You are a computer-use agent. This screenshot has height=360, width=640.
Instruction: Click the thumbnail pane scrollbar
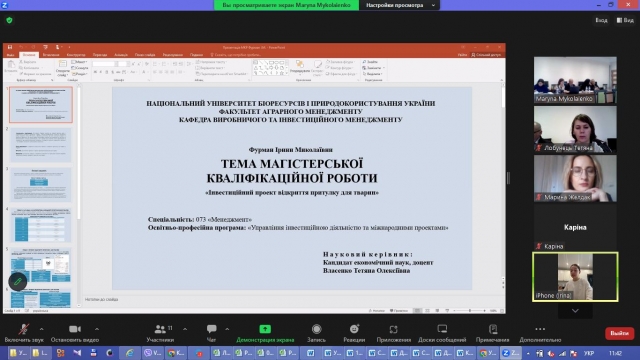(x=78, y=153)
